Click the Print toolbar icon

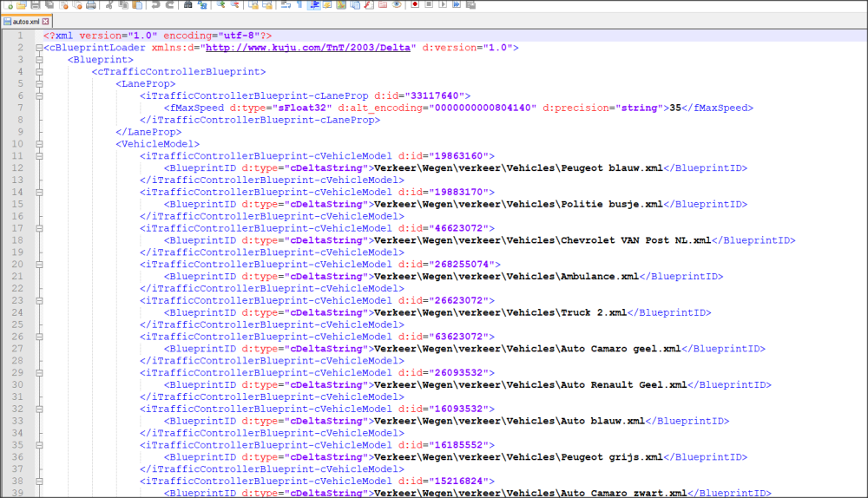91,5
